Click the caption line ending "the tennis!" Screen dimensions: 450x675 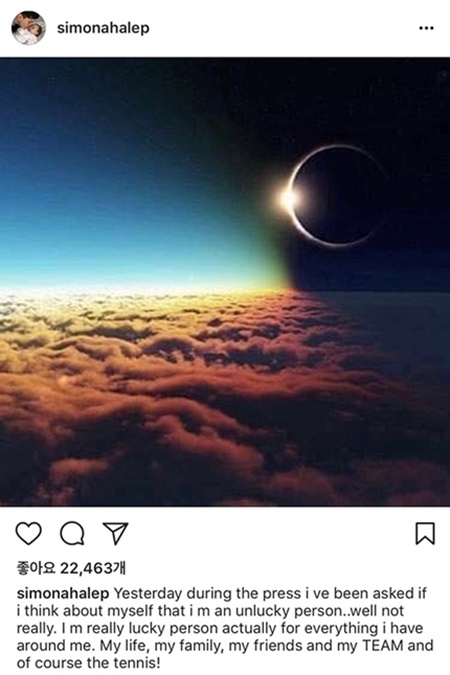(88, 663)
